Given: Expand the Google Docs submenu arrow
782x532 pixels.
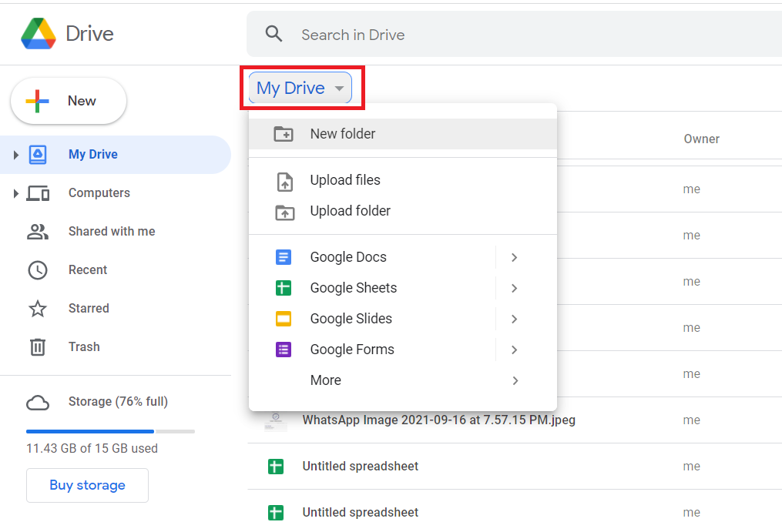Looking at the screenshot, I should pyautogui.click(x=514, y=257).
